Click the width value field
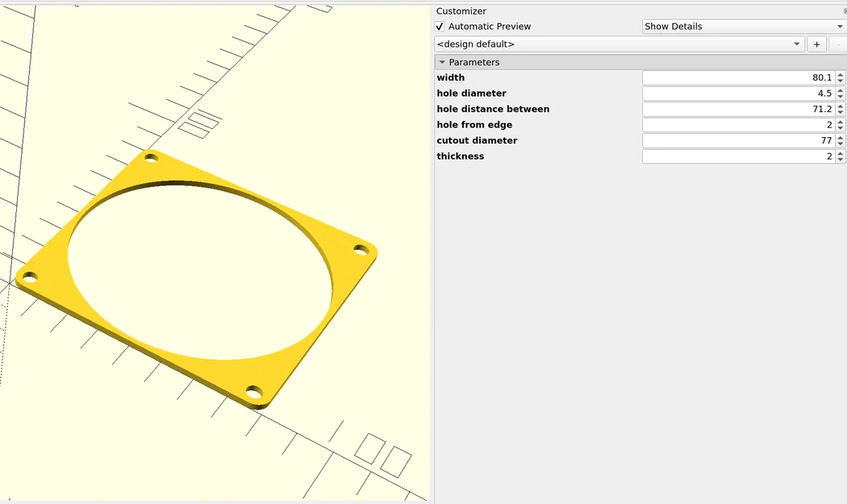847x504 pixels. click(738, 77)
